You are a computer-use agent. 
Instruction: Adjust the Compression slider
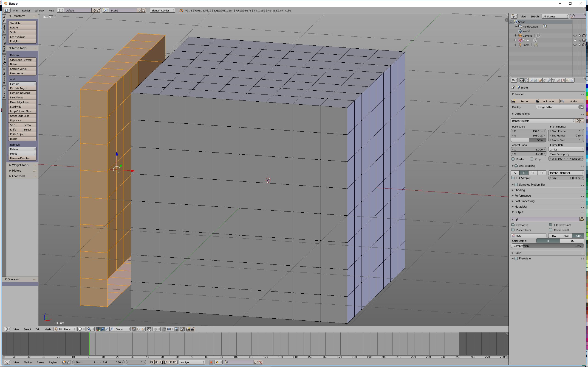[x=547, y=246]
